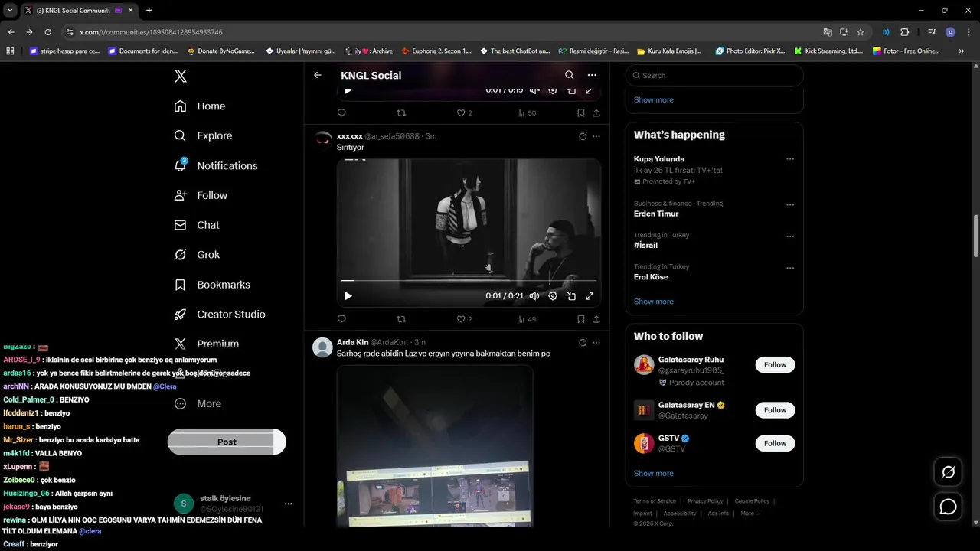The image size is (980, 551).
Task: Click the X logo in sidebar
Action: pyautogui.click(x=180, y=76)
